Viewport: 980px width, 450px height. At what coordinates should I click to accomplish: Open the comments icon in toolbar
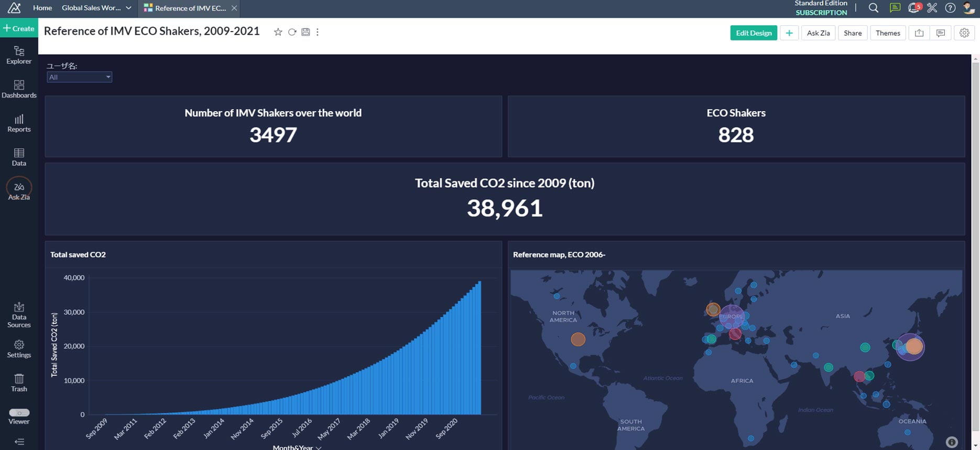(941, 33)
